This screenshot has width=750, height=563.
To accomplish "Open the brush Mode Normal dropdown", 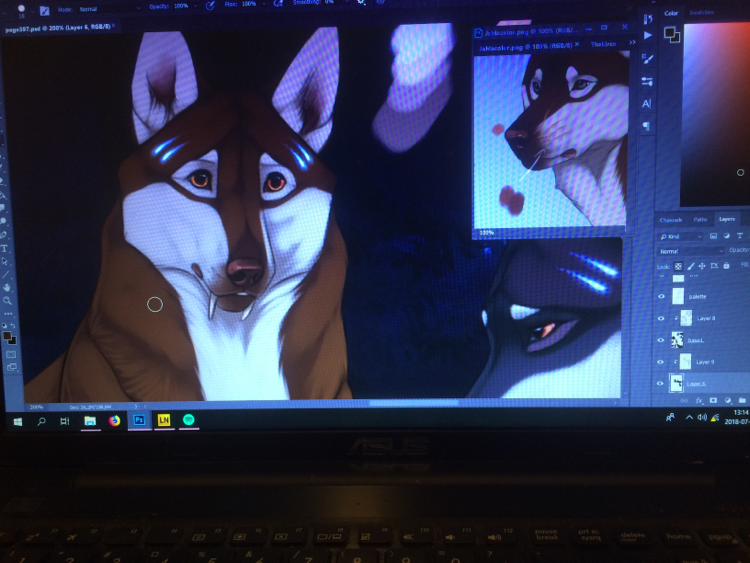I will point(110,9).
